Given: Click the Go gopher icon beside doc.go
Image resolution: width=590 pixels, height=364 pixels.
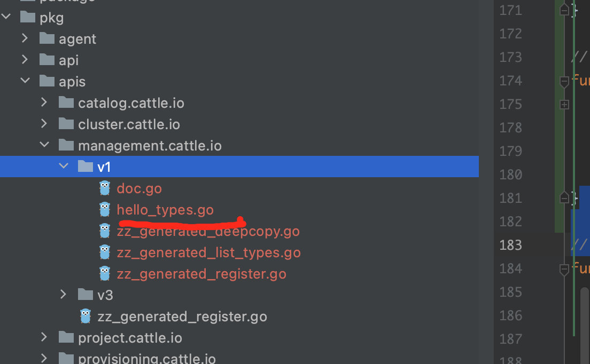Looking at the screenshot, I should (x=105, y=188).
